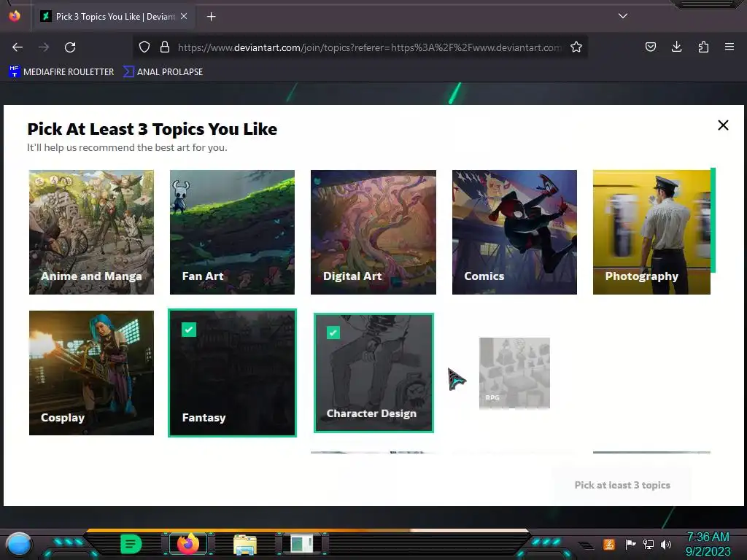Select the RPG topic tile
Image resolution: width=747 pixels, height=560 pixels.
click(514, 373)
